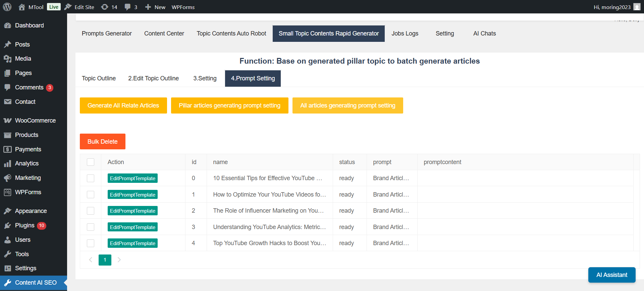The image size is (644, 291).
Task: Open the WooCommerce sidebar icon
Action: (x=7, y=121)
